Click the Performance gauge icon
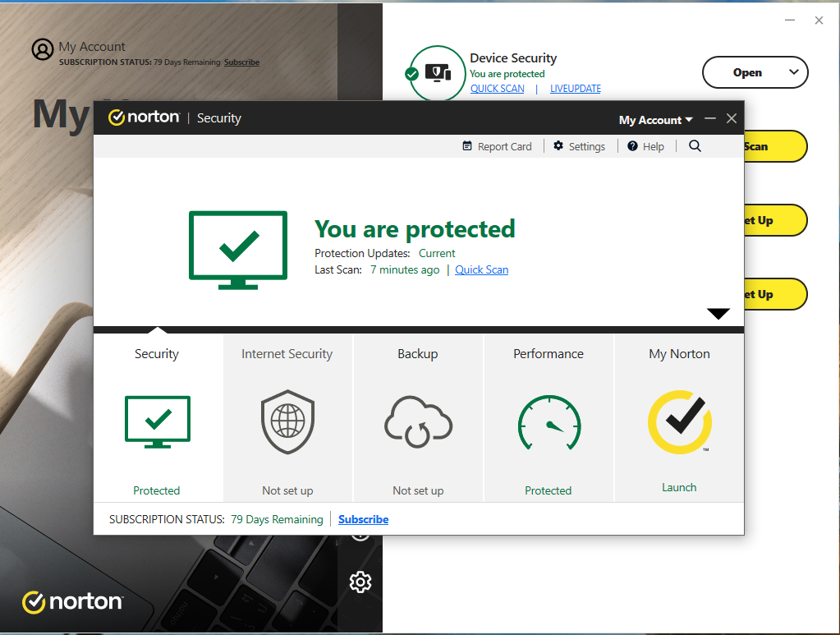This screenshot has width=840, height=635. (x=549, y=422)
